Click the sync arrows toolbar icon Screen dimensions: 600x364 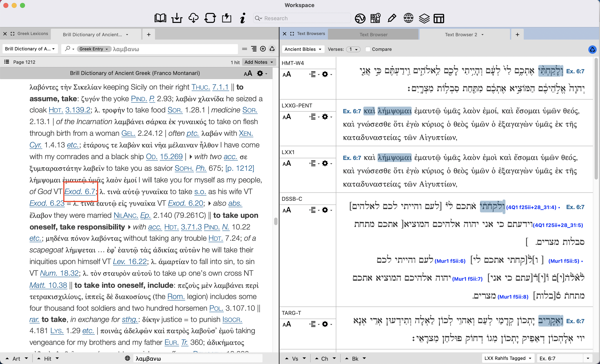click(210, 18)
